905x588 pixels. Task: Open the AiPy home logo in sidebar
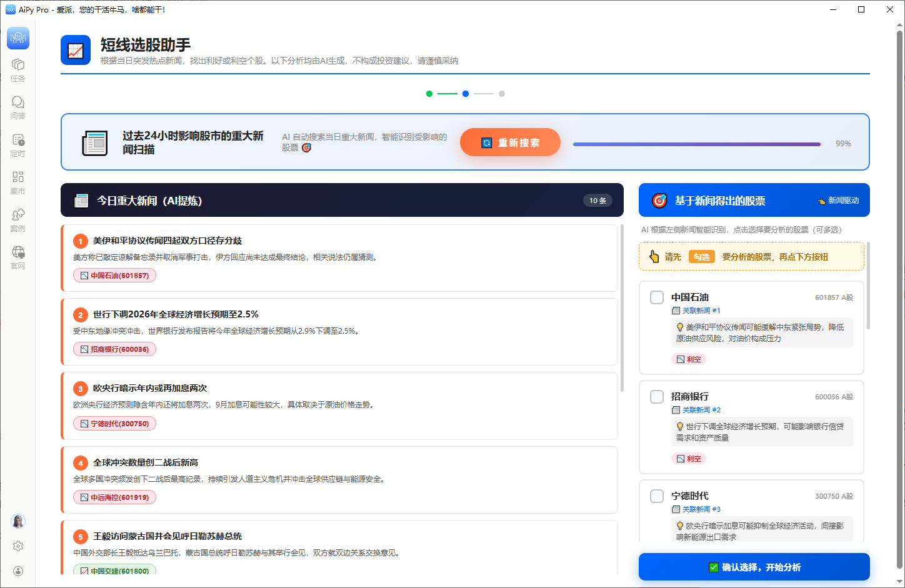coord(18,38)
